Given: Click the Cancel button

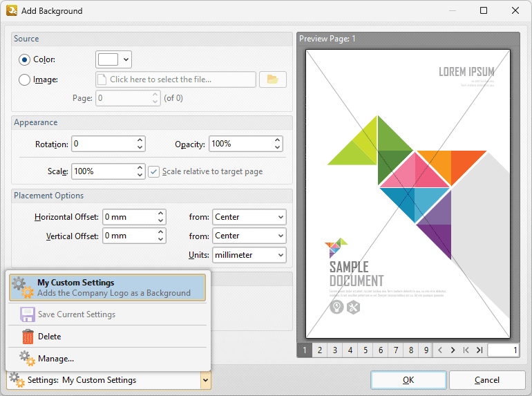Looking at the screenshot, I should coord(487,380).
